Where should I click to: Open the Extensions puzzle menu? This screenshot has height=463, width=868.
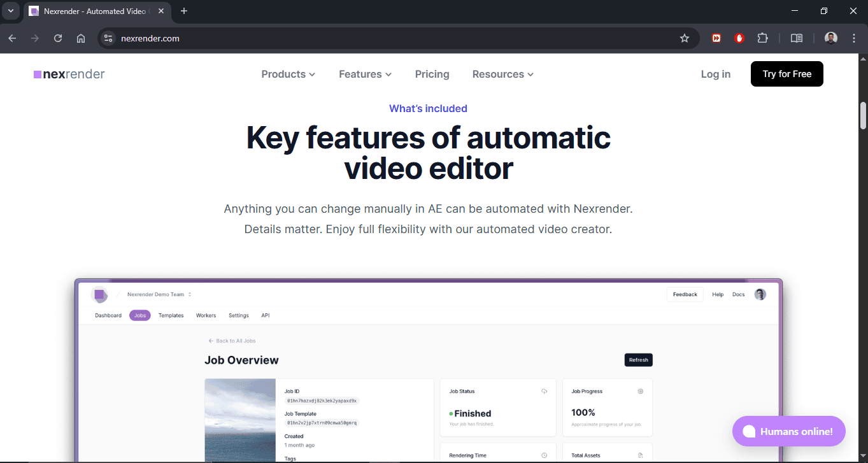[x=762, y=38]
